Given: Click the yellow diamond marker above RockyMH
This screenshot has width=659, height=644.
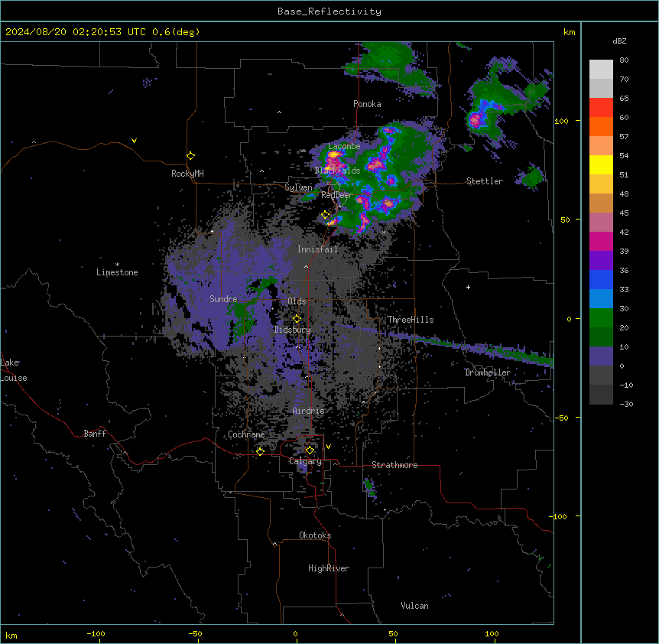Looking at the screenshot, I should coord(191,156).
